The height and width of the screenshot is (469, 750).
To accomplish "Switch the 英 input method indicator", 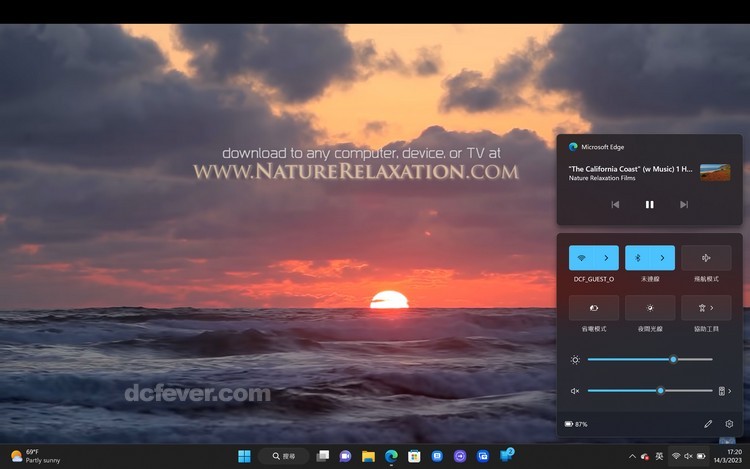I will coord(659,457).
